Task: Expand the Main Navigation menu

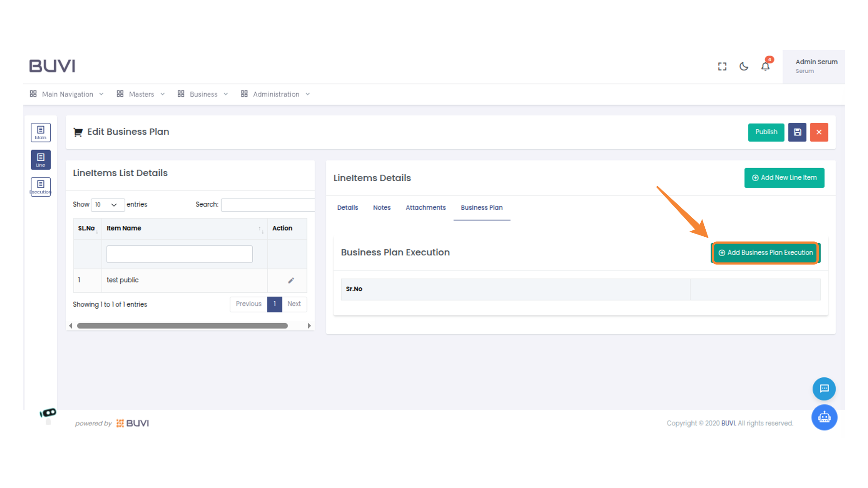Action: (67, 94)
